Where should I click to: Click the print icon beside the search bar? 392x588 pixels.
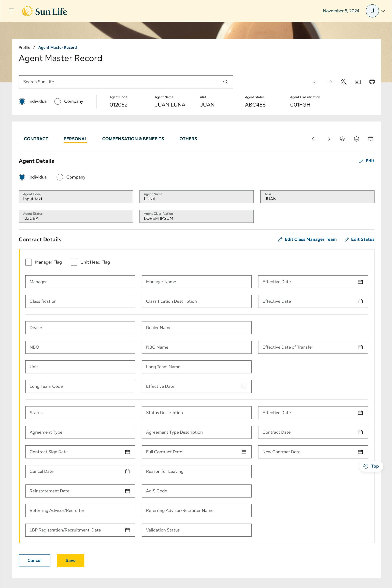(372, 82)
